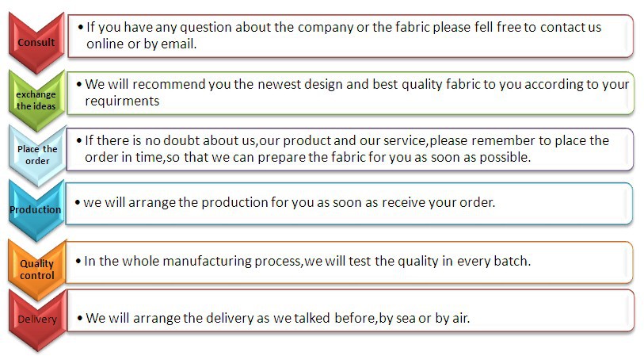Click the test the quality in every batch box
Image resolution: width=644 pixels, height=356 pixels.
click(x=349, y=262)
